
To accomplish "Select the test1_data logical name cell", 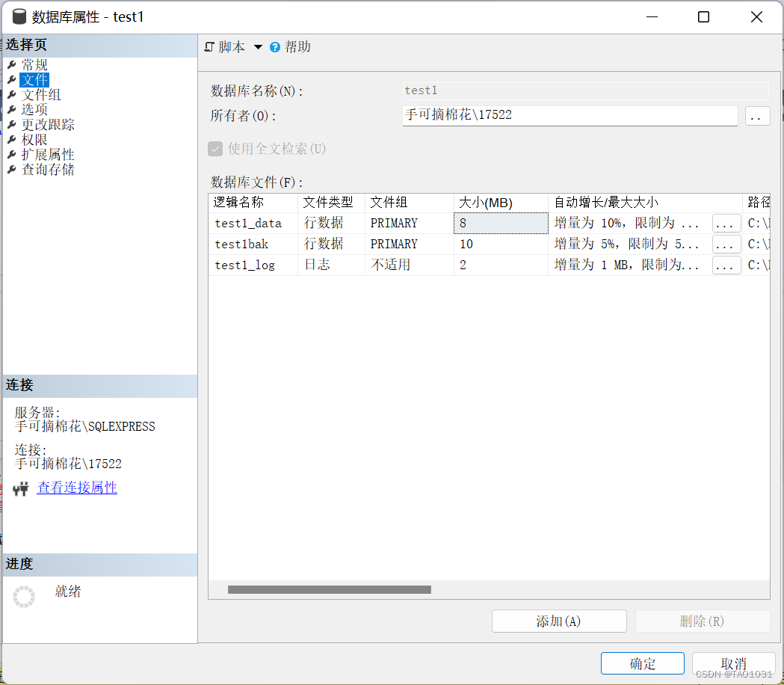I will [253, 223].
